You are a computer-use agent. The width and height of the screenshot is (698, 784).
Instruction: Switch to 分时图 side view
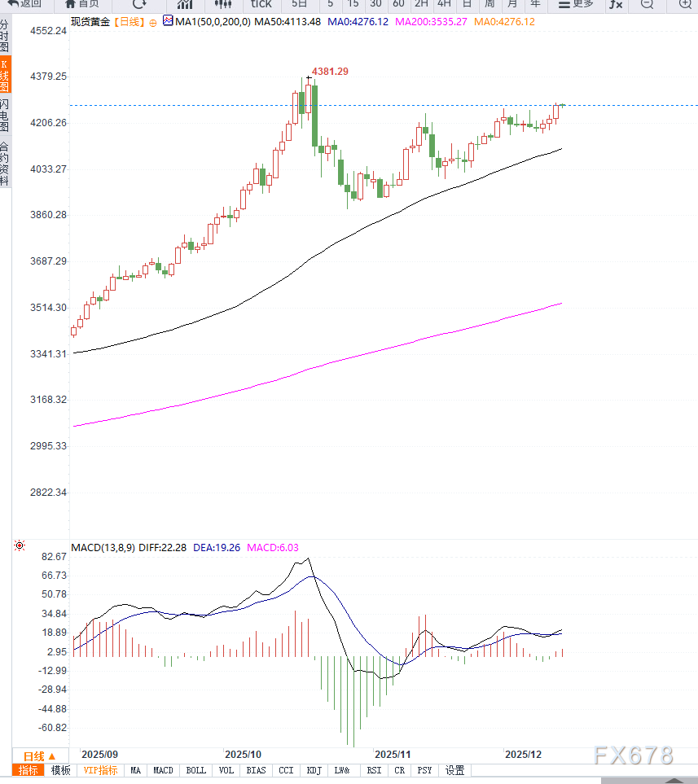[x=5, y=37]
